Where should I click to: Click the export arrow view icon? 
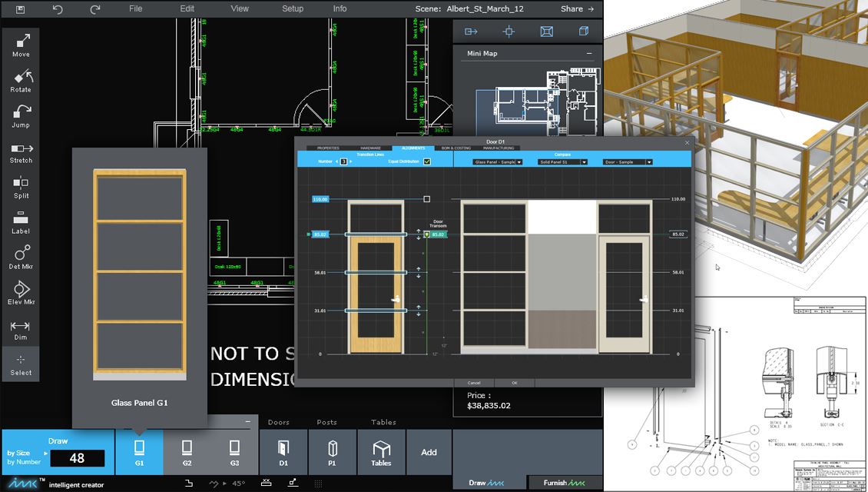click(x=471, y=32)
